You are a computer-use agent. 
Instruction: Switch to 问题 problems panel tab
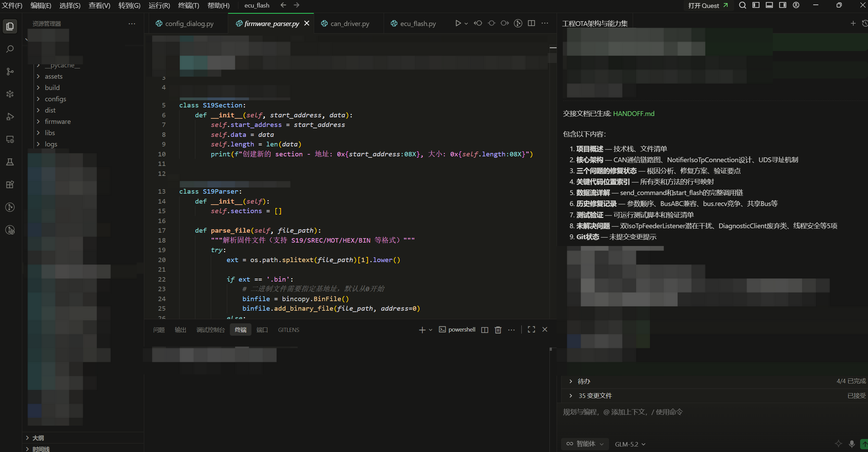pyautogui.click(x=159, y=330)
